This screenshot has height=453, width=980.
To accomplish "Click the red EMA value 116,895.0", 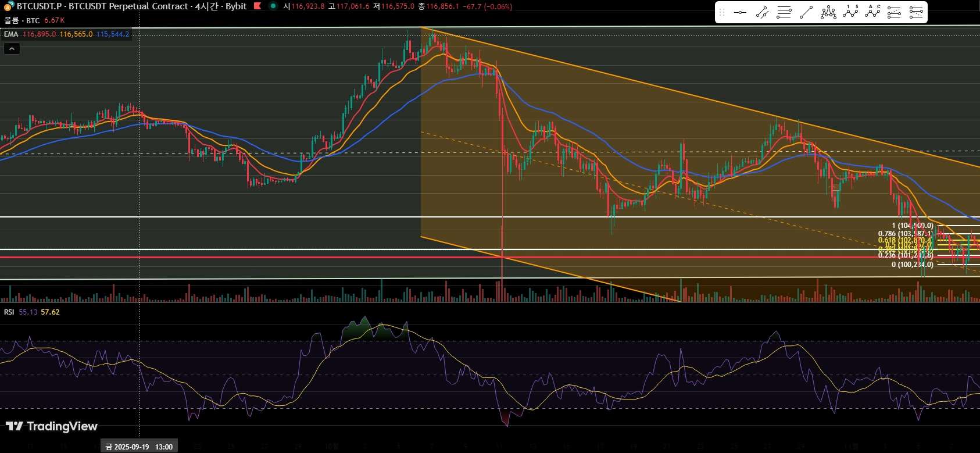I will [x=40, y=34].
